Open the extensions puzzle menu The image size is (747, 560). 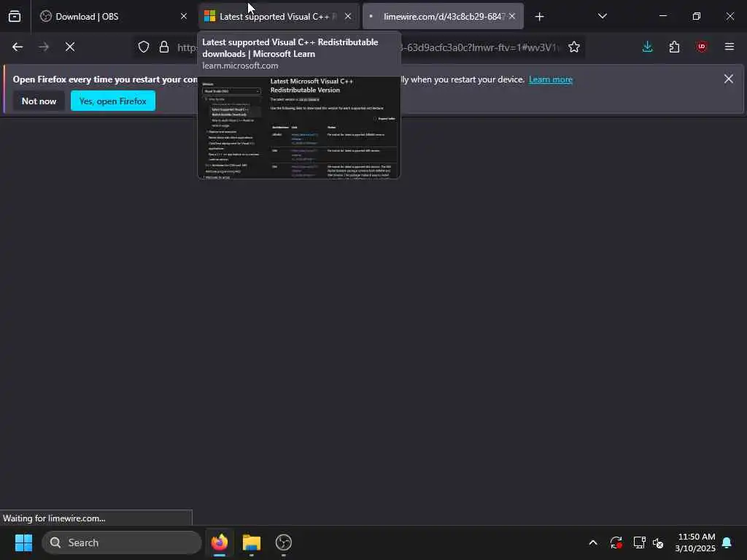674,47
